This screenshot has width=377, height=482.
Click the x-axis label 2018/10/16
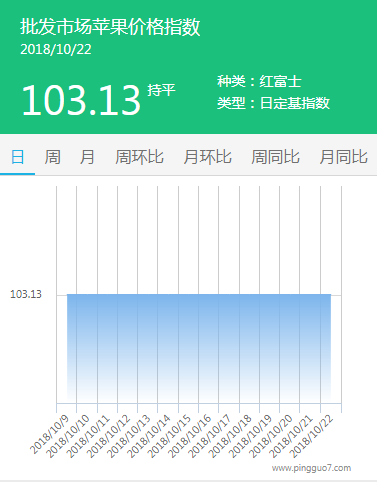click(189, 436)
